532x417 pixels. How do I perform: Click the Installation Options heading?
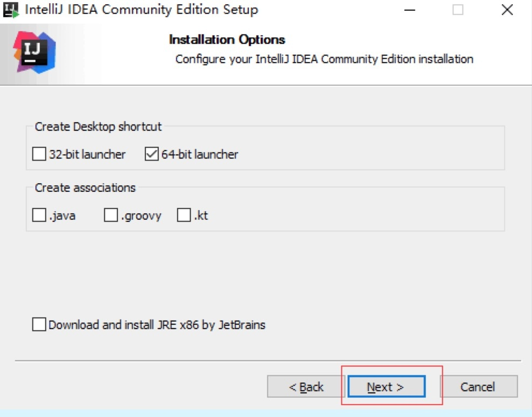227,40
